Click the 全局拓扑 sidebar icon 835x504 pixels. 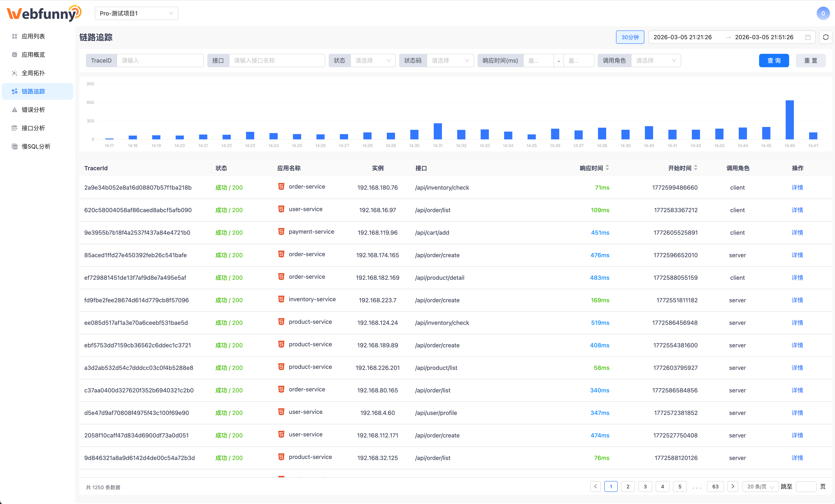point(15,73)
